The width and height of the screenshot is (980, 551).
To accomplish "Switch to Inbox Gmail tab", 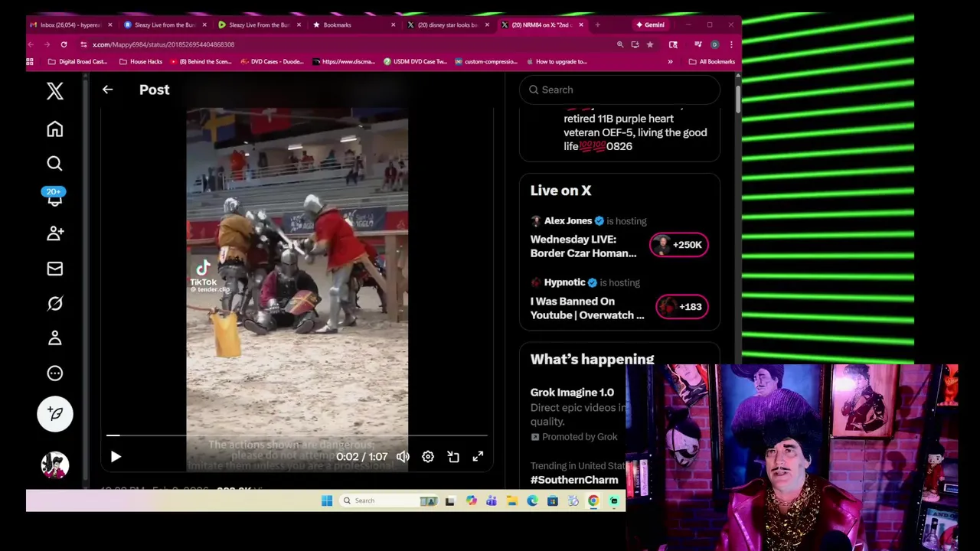I will coord(70,24).
